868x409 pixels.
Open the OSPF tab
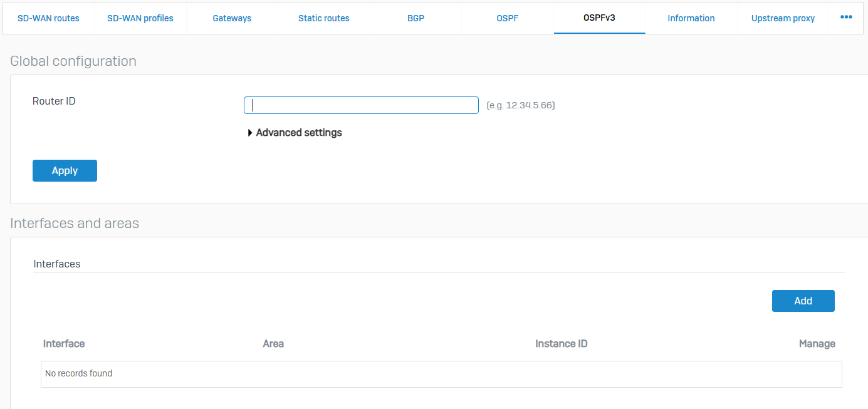(507, 18)
